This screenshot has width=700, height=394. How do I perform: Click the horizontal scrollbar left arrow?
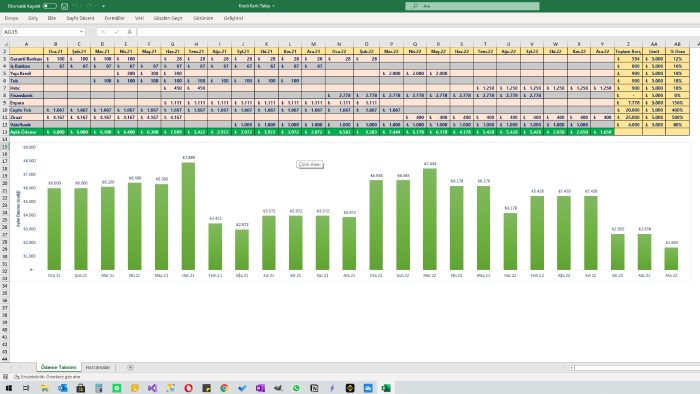(x=571, y=368)
